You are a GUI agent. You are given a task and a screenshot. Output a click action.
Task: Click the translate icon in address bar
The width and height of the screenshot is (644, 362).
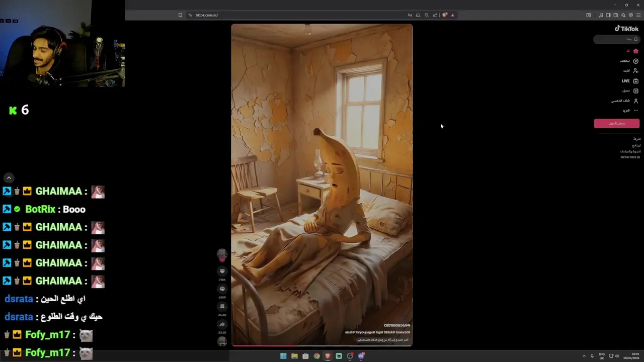pos(410,15)
